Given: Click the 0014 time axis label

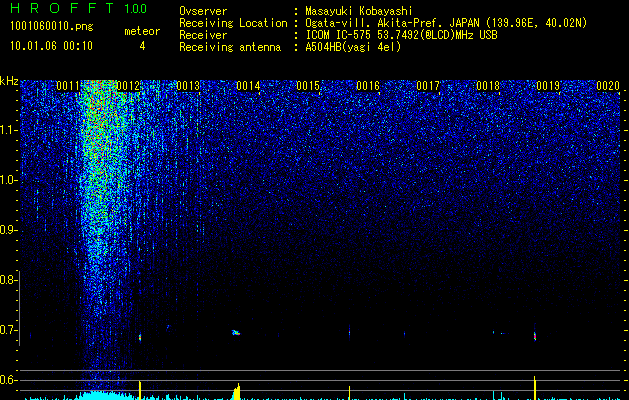Looking at the screenshot, I should pos(248,86).
